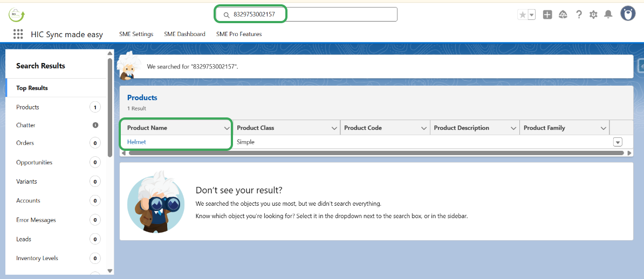Click the sidebar scroll down arrow
The image size is (644, 279).
tap(109, 270)
